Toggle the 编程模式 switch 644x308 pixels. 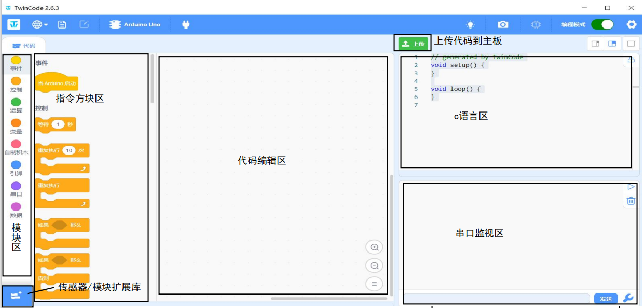click(x=602, y=24)
